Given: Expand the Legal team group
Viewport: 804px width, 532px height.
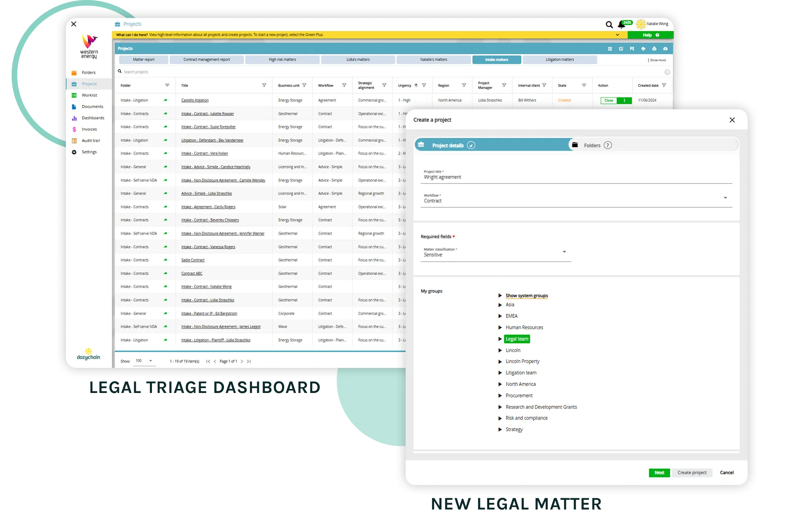Looking at the screenshot, I should 500,339.
